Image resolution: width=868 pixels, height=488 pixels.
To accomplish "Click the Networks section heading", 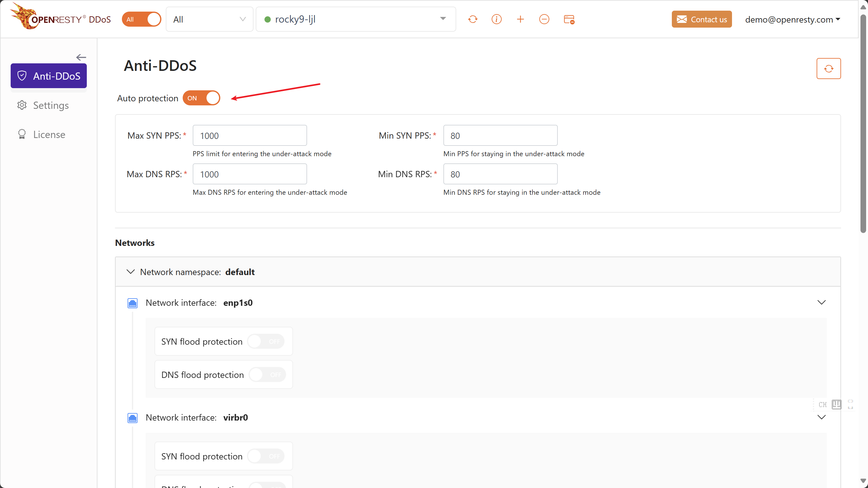I will click(135, 243).
